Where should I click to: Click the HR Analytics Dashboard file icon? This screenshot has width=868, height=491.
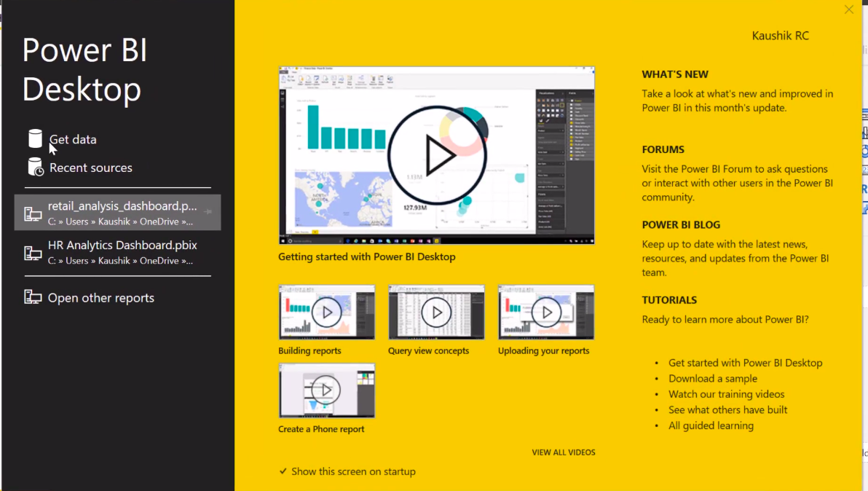33,252
